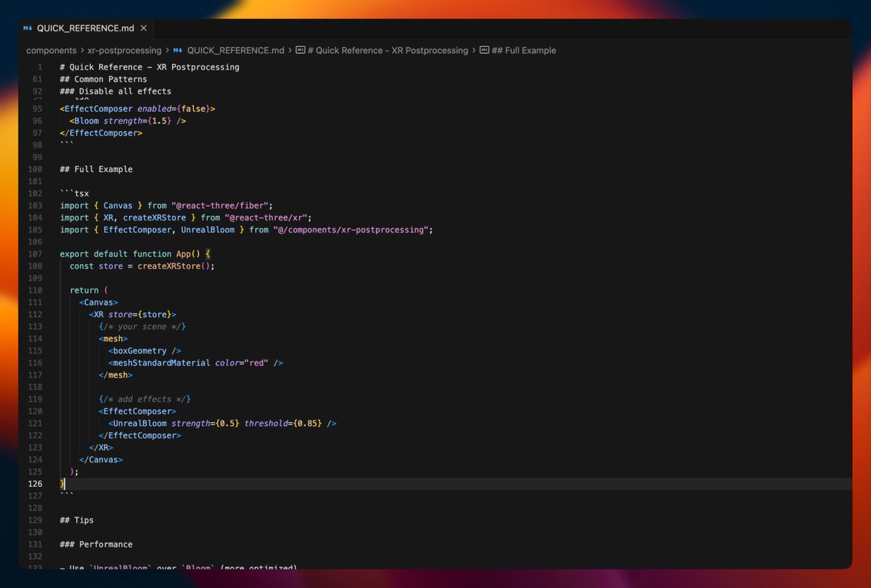The width and height of the screenshot is (871, 588).
Task: Click the '## Full Example' heading on line 100
Action: click(x=97, y=169)
